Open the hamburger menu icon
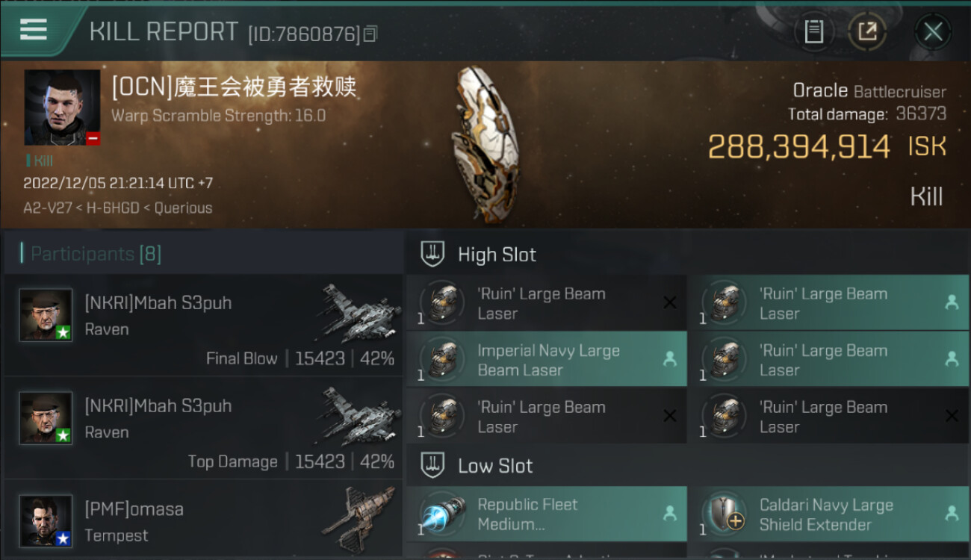Viewport: 971px width, 560px height. (34, 29)
